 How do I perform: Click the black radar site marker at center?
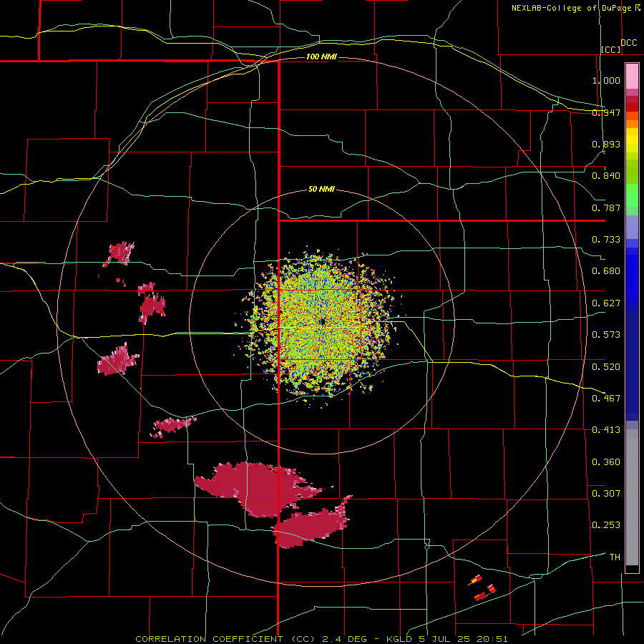(x=323, y=322)
